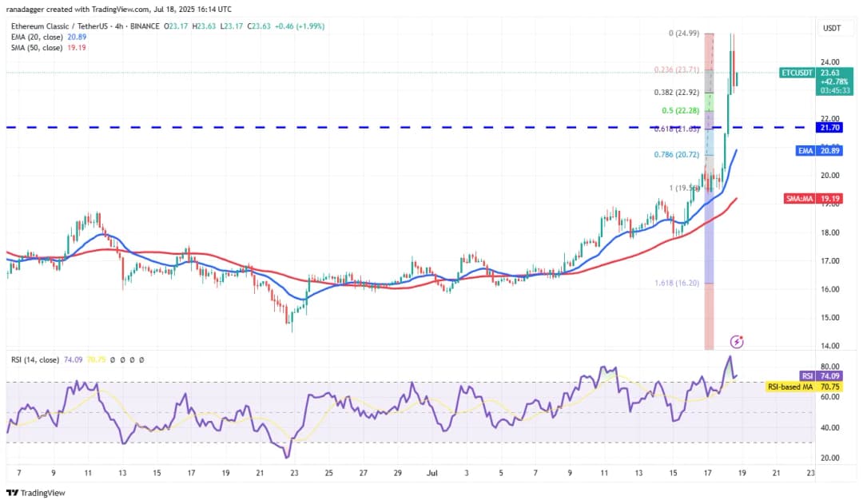Click the 1.618 (16.20) Fibonacci extension label
This screenshot has width=863, height=504.
[675, 283]
